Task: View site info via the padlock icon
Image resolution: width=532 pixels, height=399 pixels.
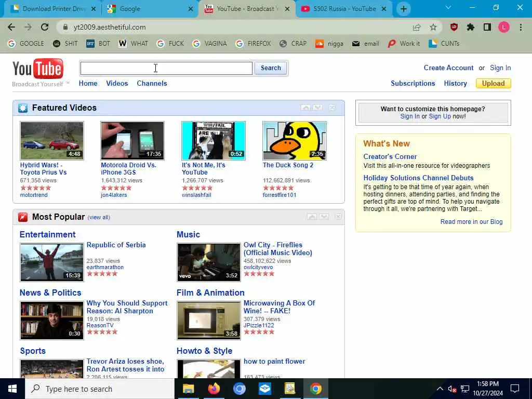Action: [65, 27]
